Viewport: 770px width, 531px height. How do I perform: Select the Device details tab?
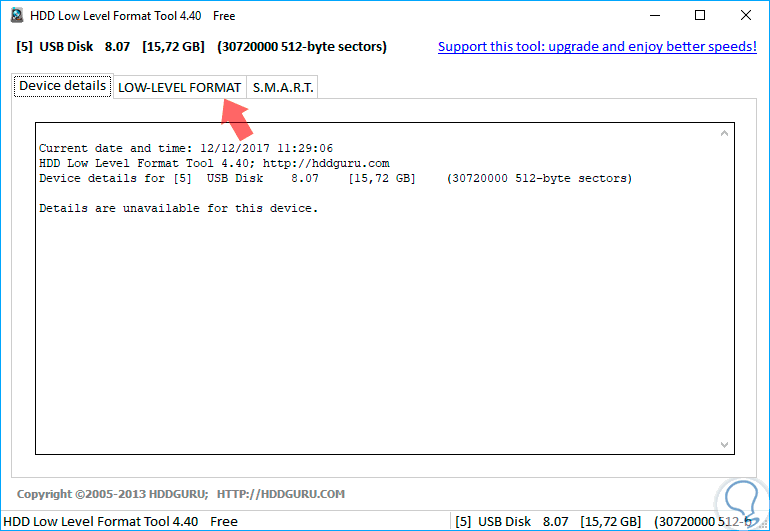[x=63, y=86]
